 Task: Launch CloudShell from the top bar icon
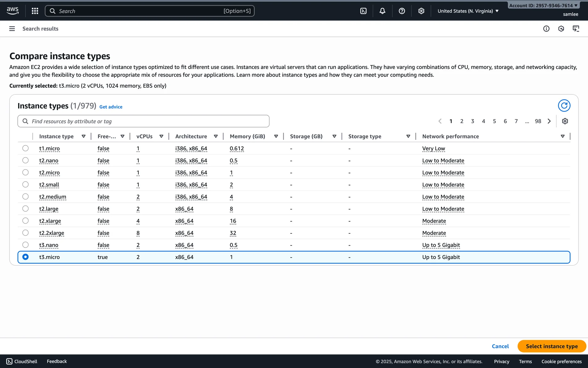coord(363,11)
